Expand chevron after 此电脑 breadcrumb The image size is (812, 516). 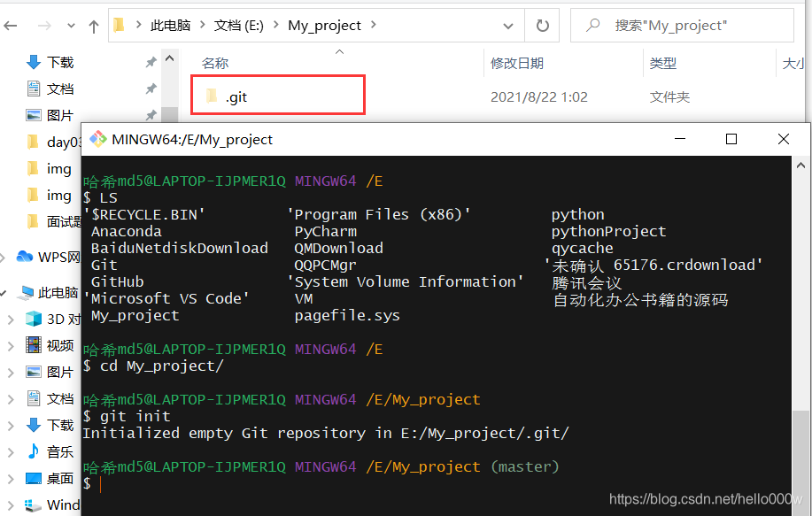(202, 25)
